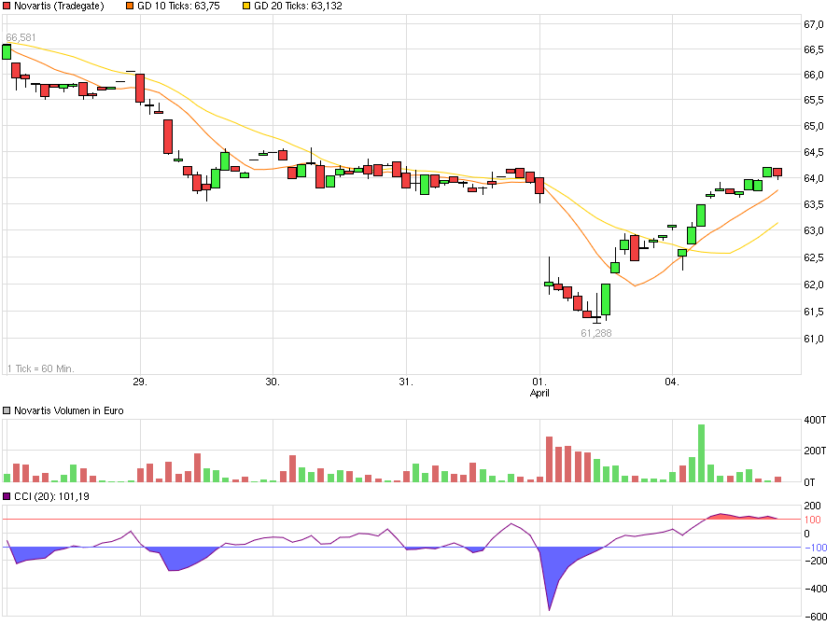The height and width of the screenshot is (625, 840).
Task: Select the 29. date label on the time axis
Action: [x=138, y=381]
